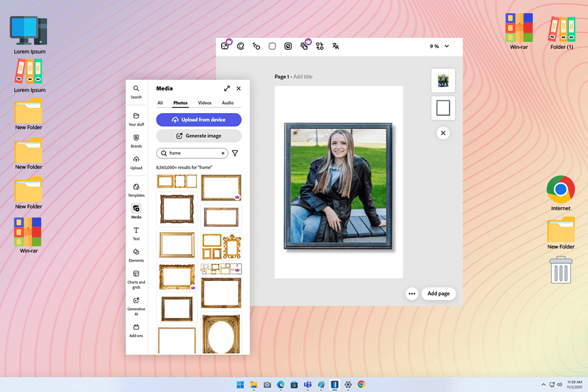Click Upload from device button
The image size is (588, 392).
coord(199,119)
